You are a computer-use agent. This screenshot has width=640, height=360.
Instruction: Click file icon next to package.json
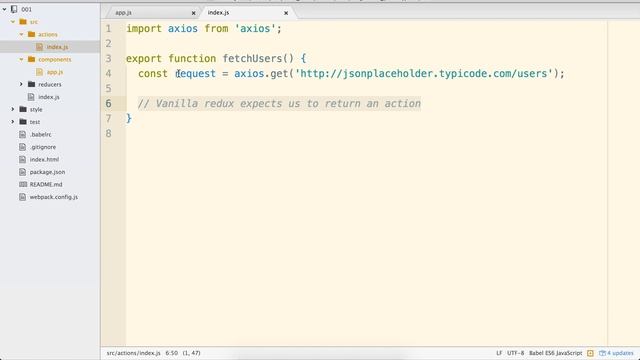tap(23, 172)
